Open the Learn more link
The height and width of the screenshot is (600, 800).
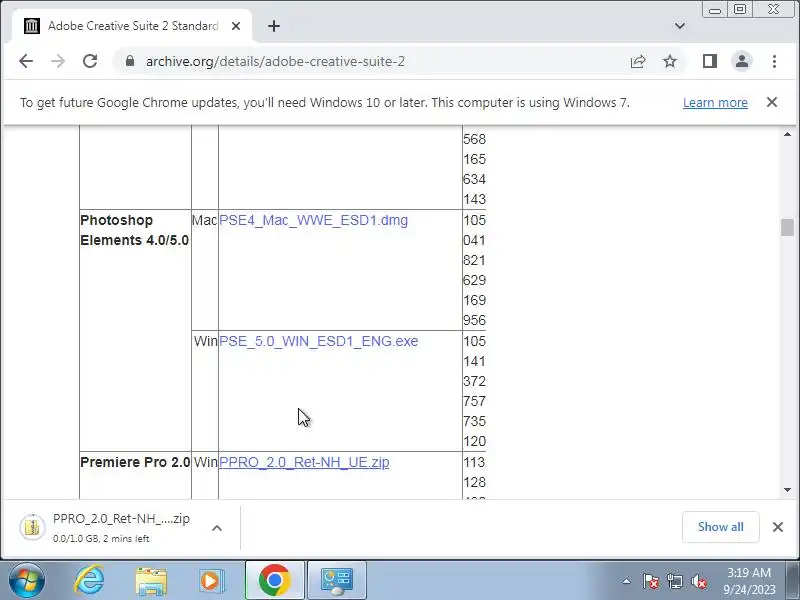point(715,103)
